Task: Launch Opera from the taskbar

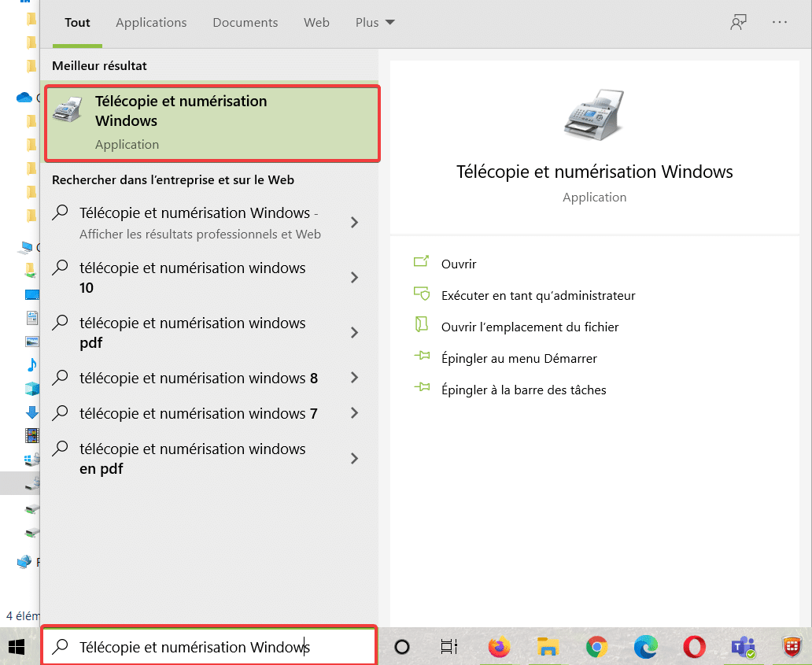Action: [x=694, y=647]
